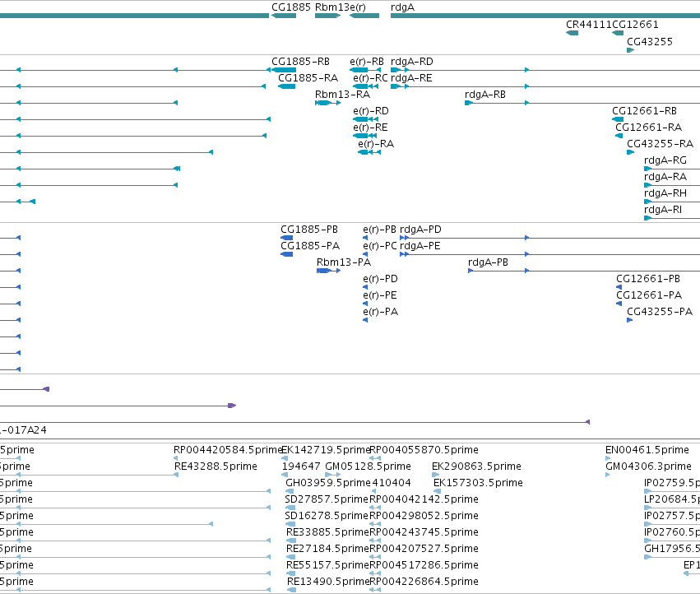
Task: Select EST RP004243745.5prime label
Action: 424,532
